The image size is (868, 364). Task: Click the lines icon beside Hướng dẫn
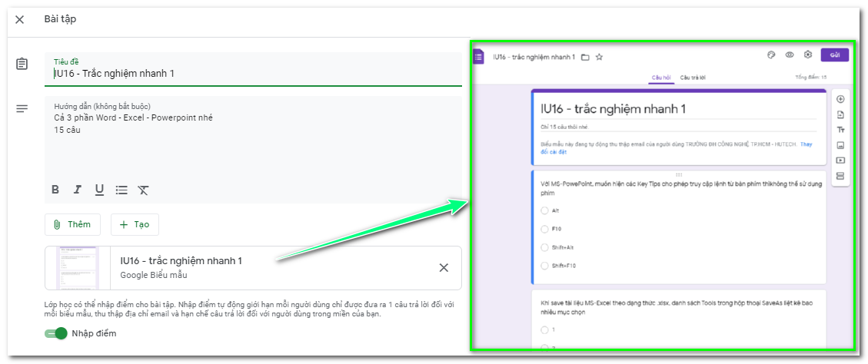click(x=22, y=109)
